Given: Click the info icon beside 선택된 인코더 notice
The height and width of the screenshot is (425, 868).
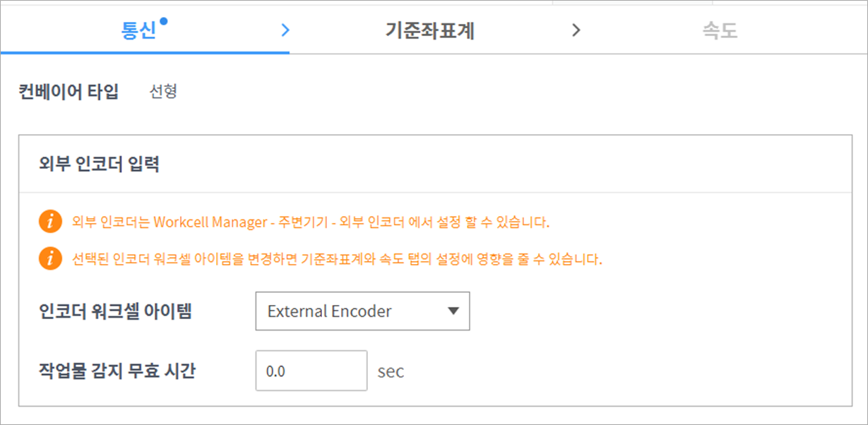Looking at the screenshot, I should 50,258.
